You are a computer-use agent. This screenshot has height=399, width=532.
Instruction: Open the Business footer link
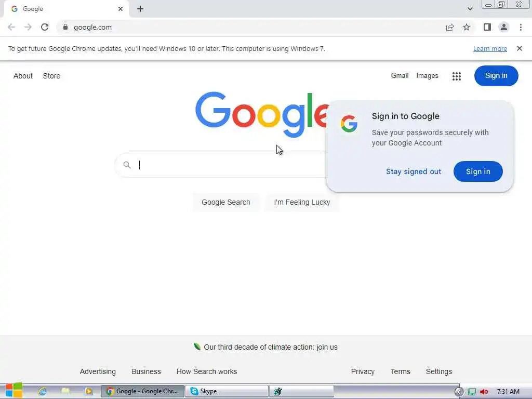point(146,371)
